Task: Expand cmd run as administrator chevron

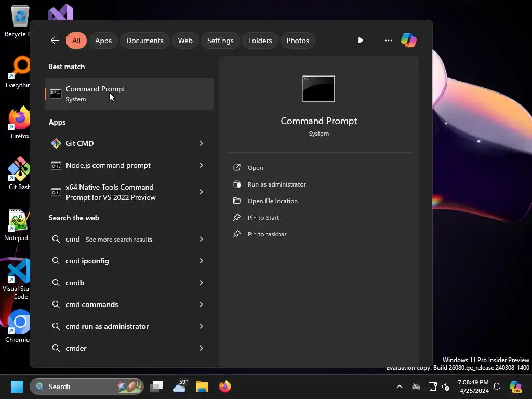Action: tap(201, 326)
